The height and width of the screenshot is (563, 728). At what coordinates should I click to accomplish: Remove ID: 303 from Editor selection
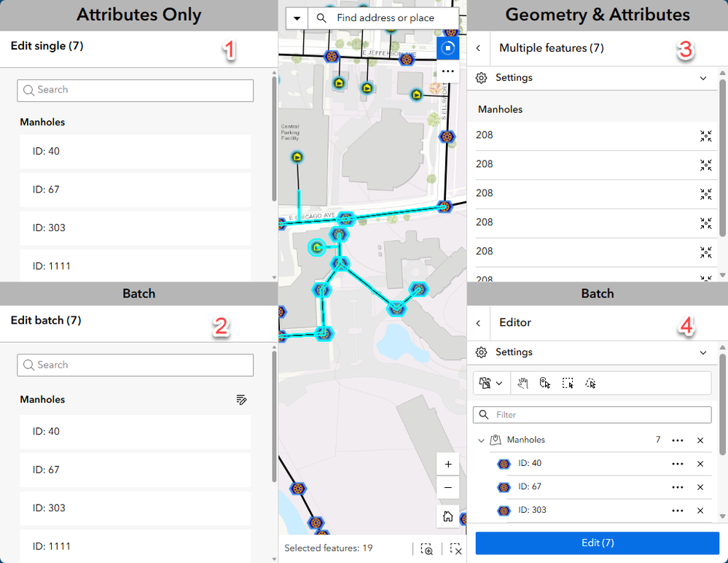(700, 510)
